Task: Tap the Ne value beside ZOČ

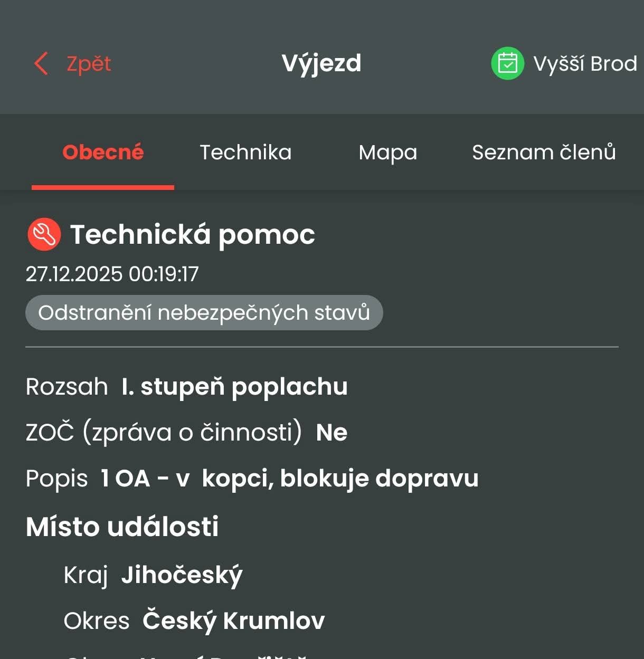Action: 332,432
